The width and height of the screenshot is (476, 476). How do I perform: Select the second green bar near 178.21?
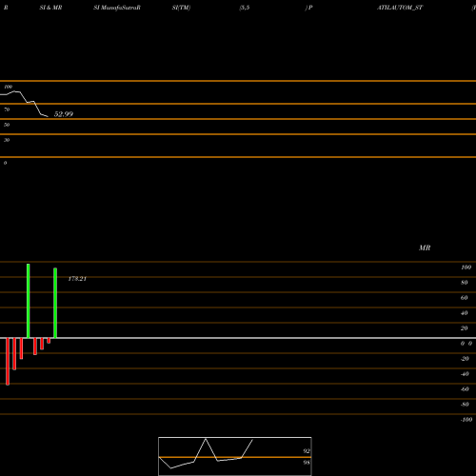click(55, 303)
